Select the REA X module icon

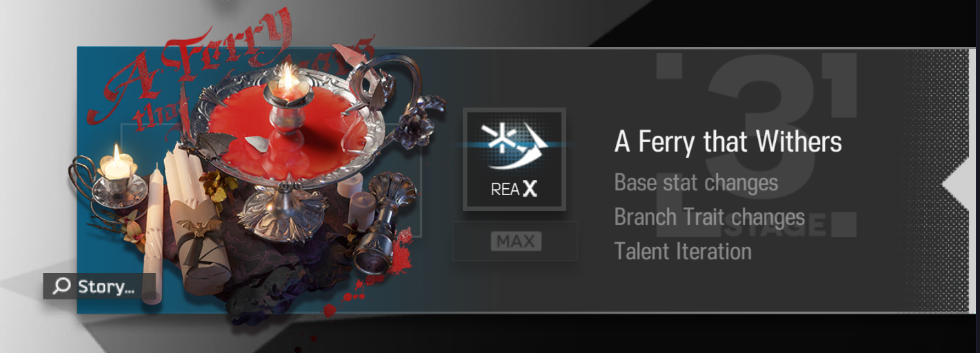tap(514, 159)
